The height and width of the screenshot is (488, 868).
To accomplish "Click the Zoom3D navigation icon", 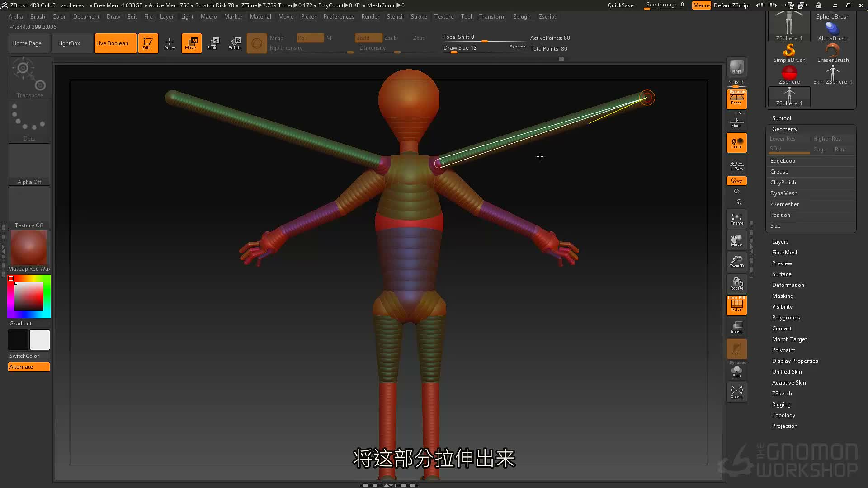I will pyautogui.click(x=736, y=262).
